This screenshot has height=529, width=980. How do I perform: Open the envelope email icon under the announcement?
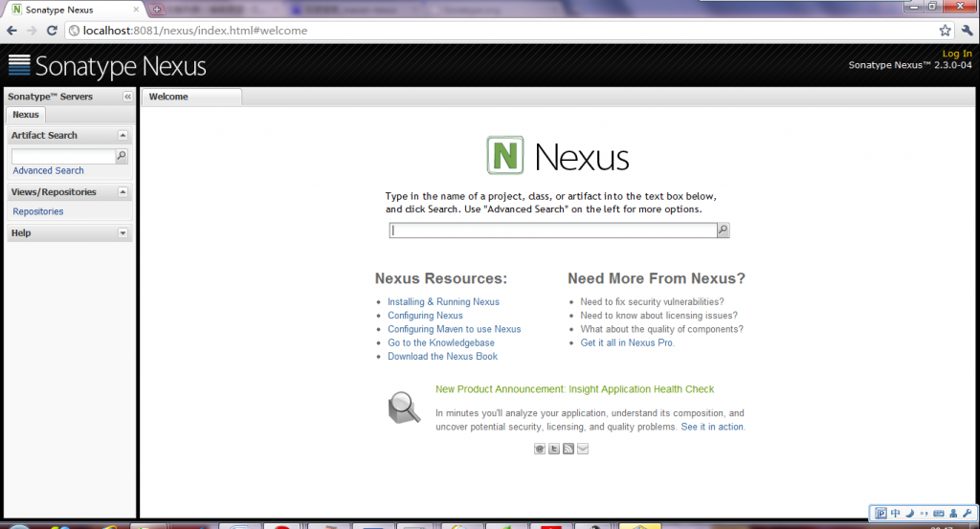(583, 449)
